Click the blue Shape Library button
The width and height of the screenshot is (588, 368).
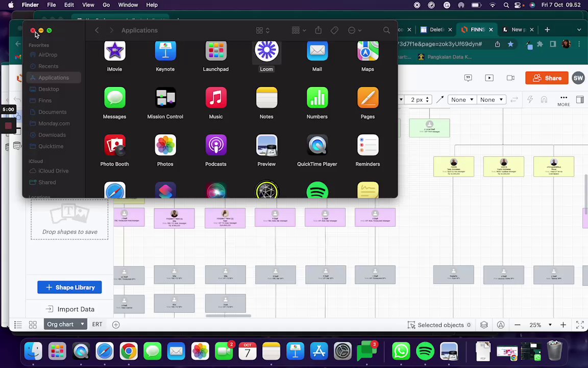tap(69, 287)
